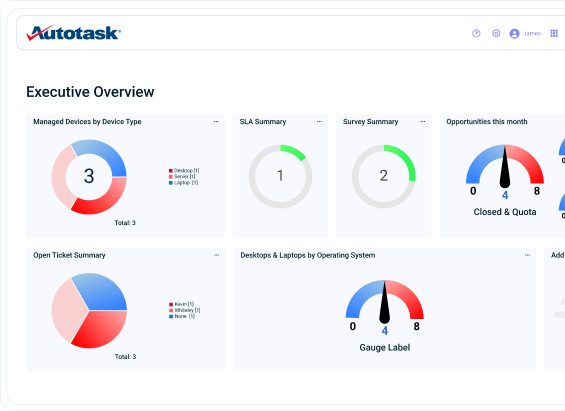Screen dimensions: 565x411
Task: Click the Survey Summary widget title
Action: pos(370,122)
